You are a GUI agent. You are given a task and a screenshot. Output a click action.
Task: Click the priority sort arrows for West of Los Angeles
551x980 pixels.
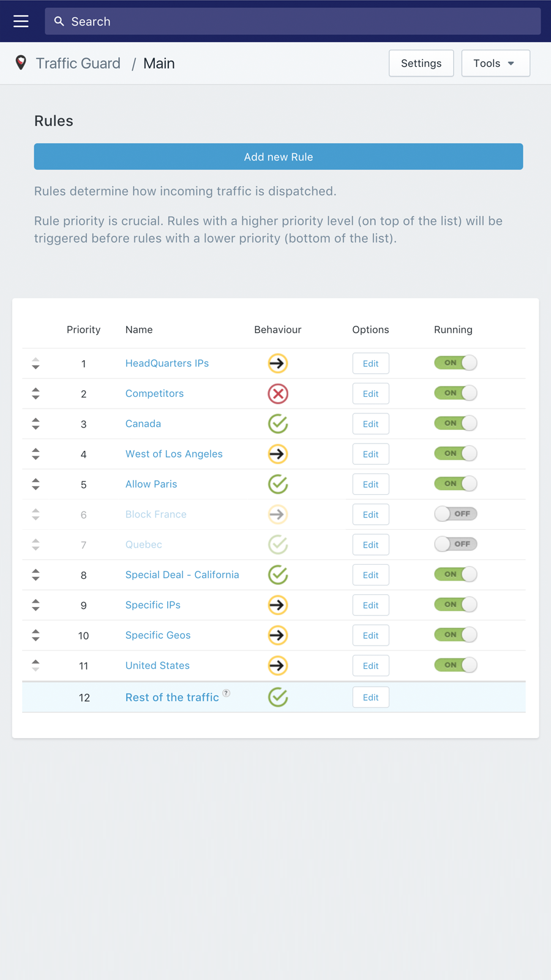point(36,454)
